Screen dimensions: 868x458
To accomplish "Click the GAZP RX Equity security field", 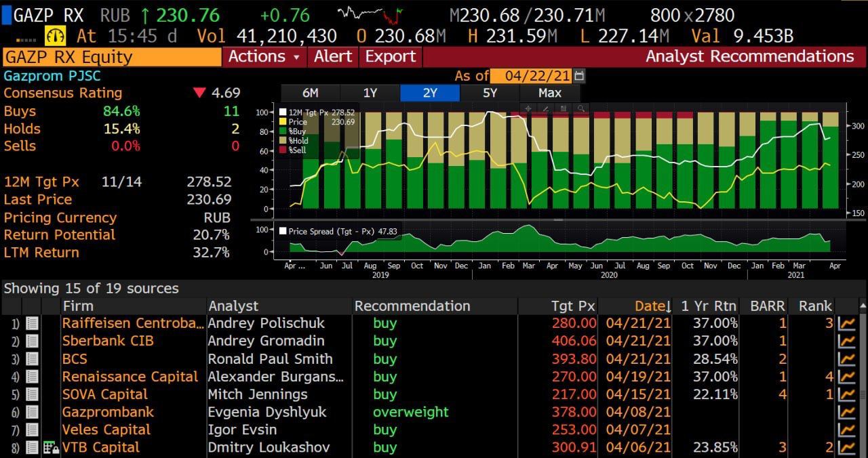I will [113, 57].
